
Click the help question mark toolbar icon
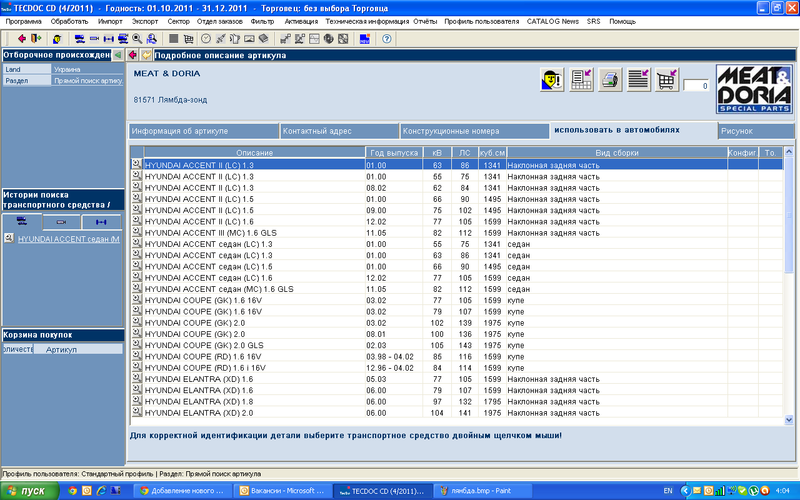click(x=387, y=38)
